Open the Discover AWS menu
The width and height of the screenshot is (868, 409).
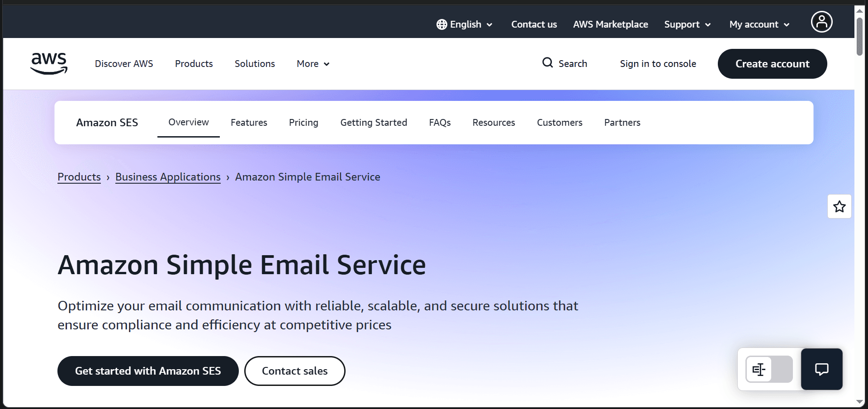124,64
